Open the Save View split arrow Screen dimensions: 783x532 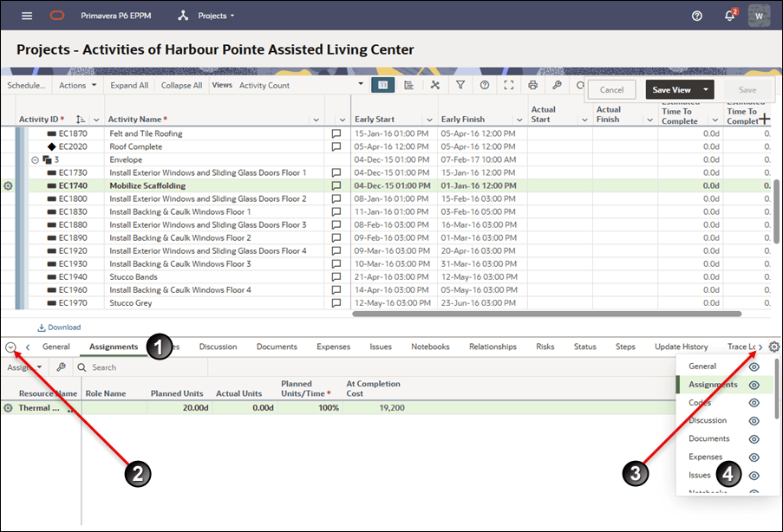[706, 90]
